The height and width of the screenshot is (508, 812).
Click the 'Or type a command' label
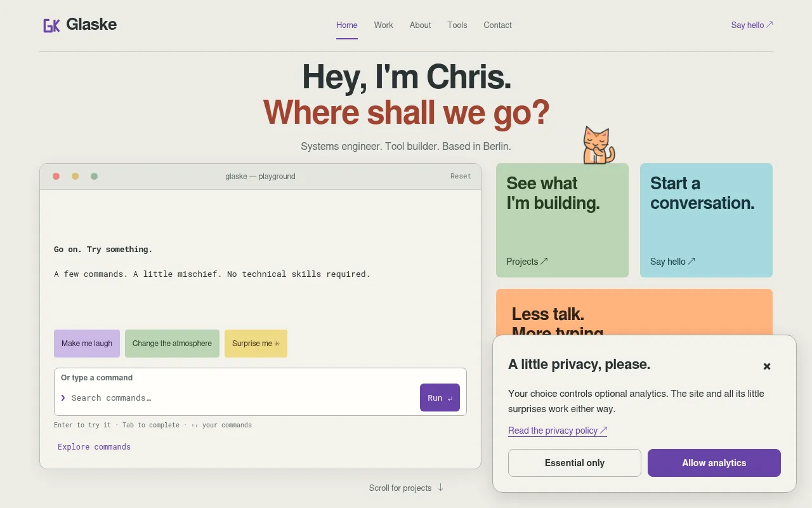(96, 378)
